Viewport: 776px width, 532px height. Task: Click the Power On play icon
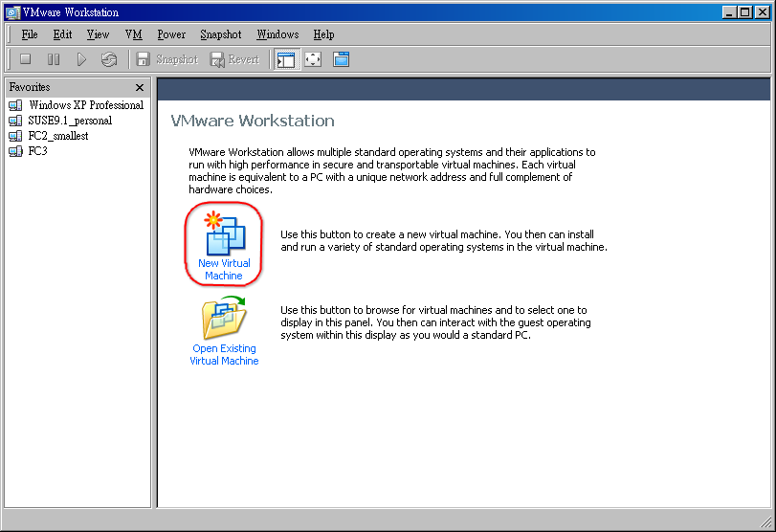click(81, 59)
